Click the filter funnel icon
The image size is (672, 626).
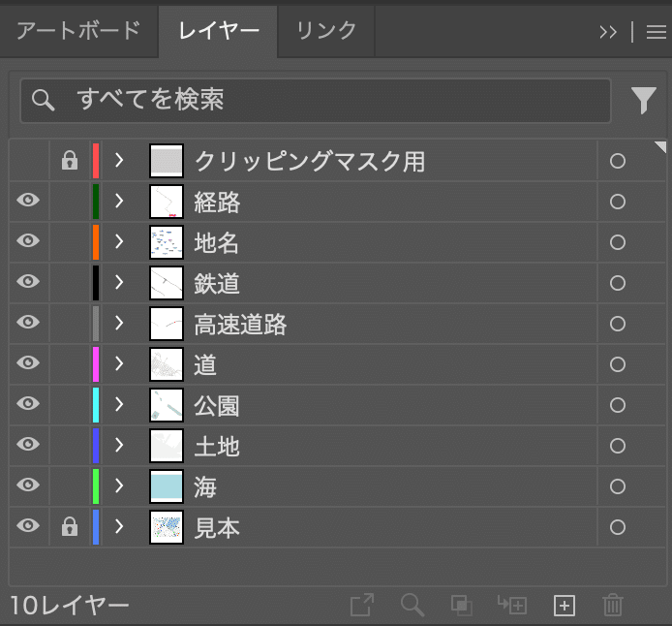pyautogui.click(x=643, y=101)
